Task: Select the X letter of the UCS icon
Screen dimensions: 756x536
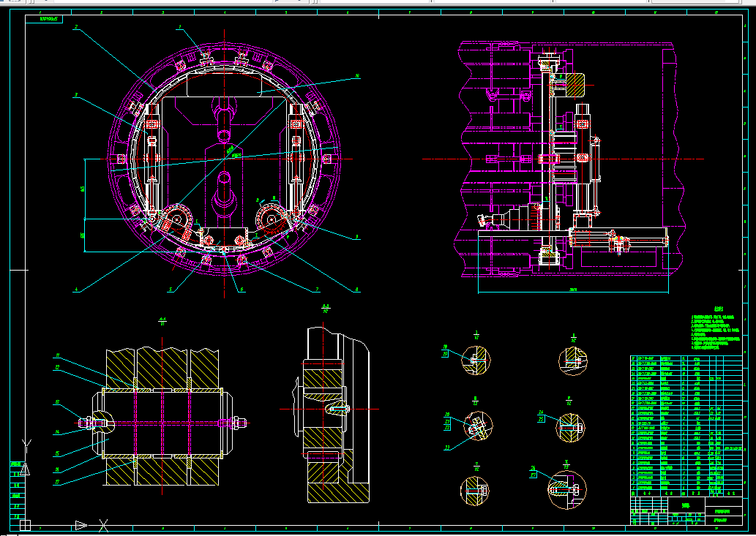Action: point(104,526)
